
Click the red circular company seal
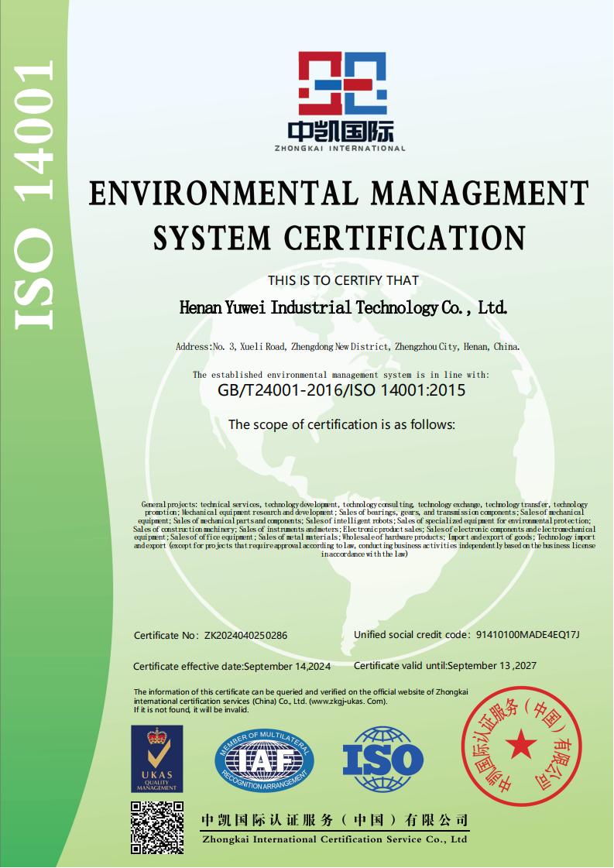click(x=521, y=746)
